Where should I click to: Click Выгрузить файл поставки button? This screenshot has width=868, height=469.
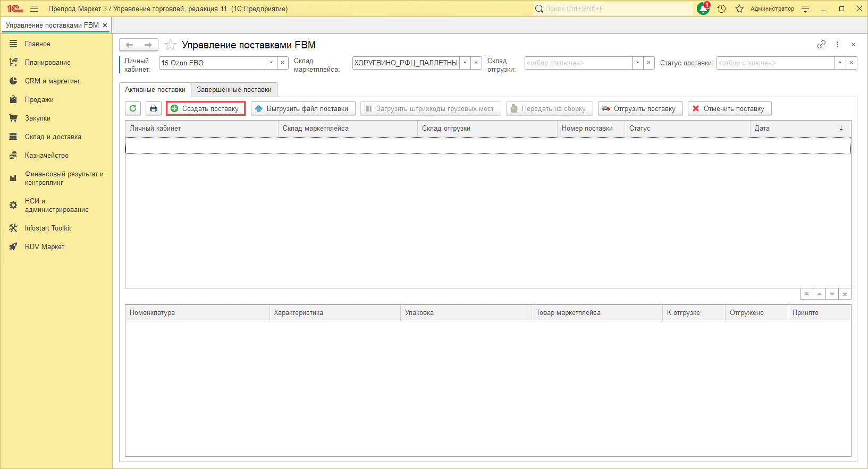303,108
